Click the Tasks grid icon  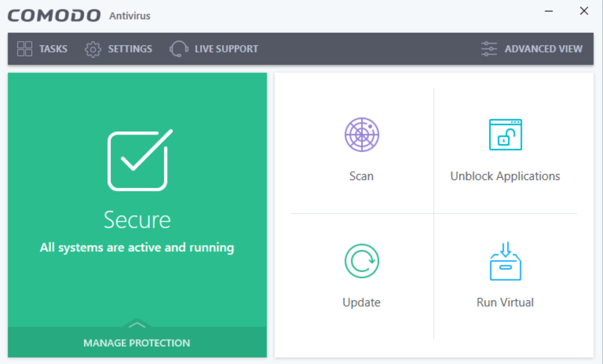point(24,49)
